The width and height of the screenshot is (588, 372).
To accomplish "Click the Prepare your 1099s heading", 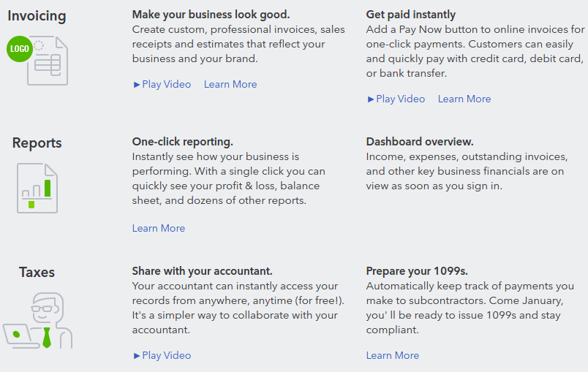I will point(417,271).
